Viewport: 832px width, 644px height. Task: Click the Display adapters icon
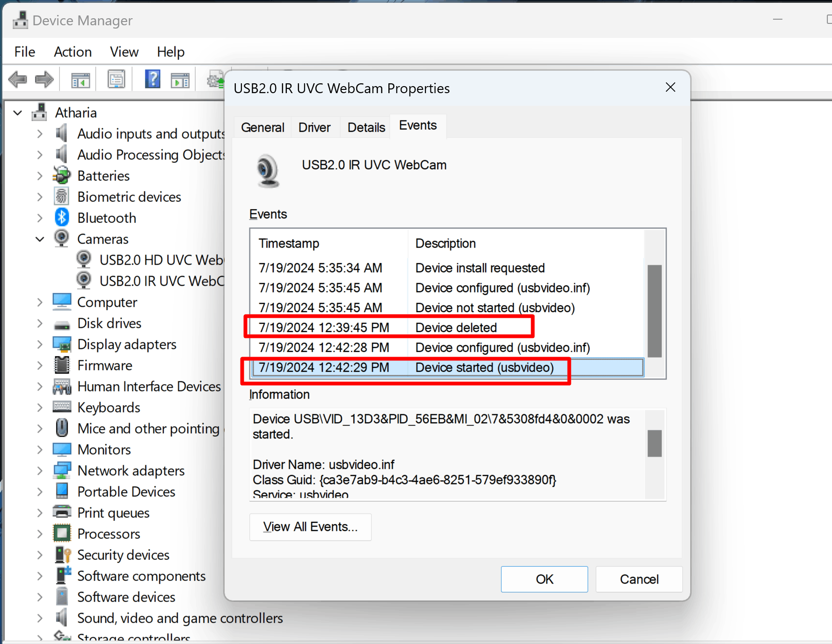(62, 344)
